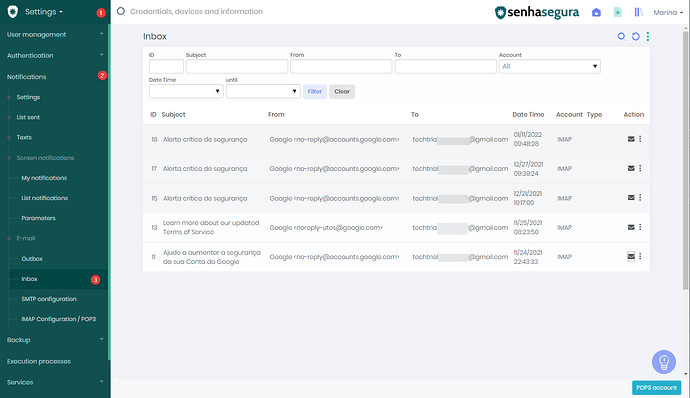Open the until date dropdown
The width and height of the screenshot is (690, 398).
263,91
